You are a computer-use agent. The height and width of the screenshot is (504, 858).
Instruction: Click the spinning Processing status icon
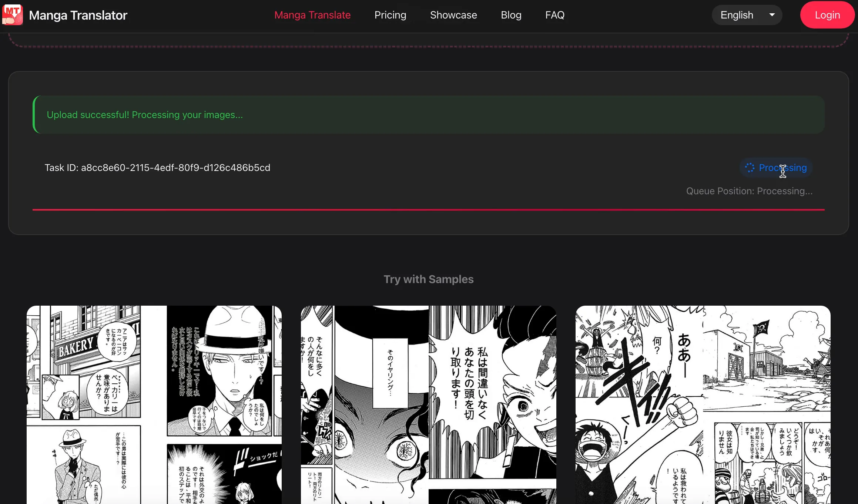[x=750, y=168]
